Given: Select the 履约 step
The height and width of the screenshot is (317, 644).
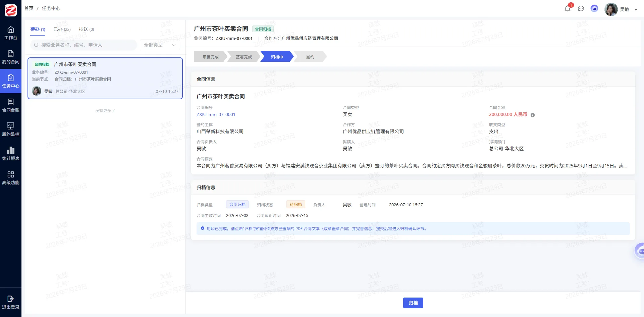Looking at the screenshot, I should coord(310,57).
